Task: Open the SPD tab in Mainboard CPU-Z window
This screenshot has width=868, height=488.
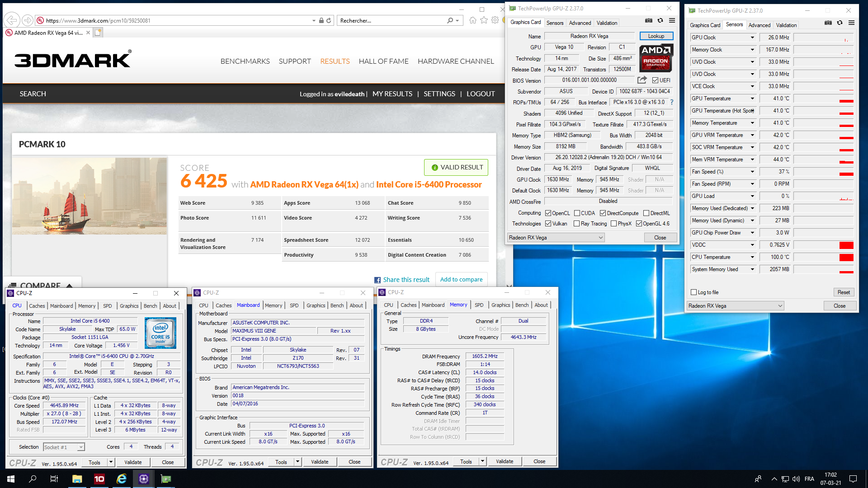Action: (294, 305)
